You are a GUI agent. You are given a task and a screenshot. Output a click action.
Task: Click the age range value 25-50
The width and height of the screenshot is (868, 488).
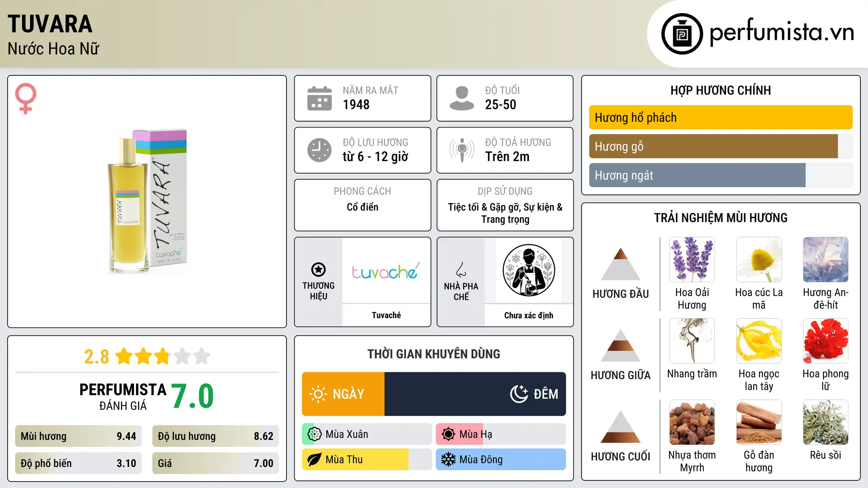tap(501, 105)
